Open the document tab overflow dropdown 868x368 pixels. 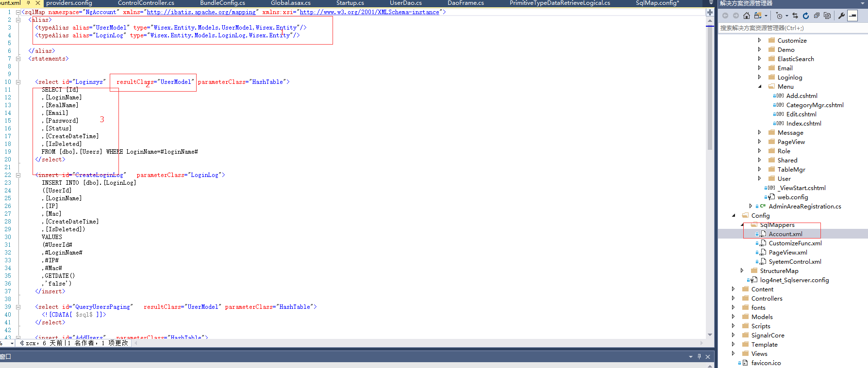click(x=711, y=3)
